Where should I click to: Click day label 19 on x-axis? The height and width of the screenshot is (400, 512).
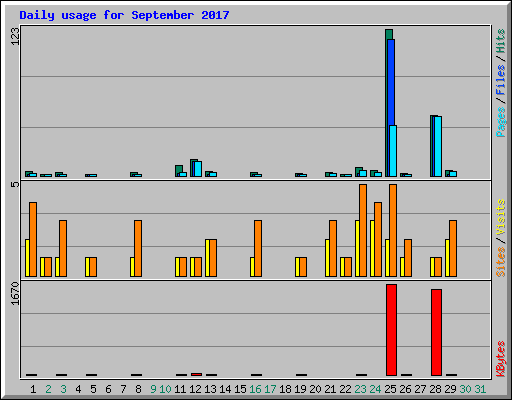300,389
